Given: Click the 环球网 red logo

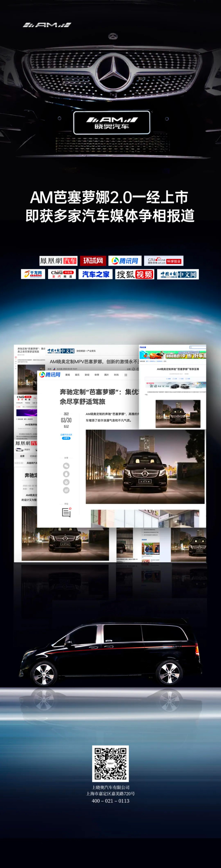Looking at the screenshot, I should point(93,260).
